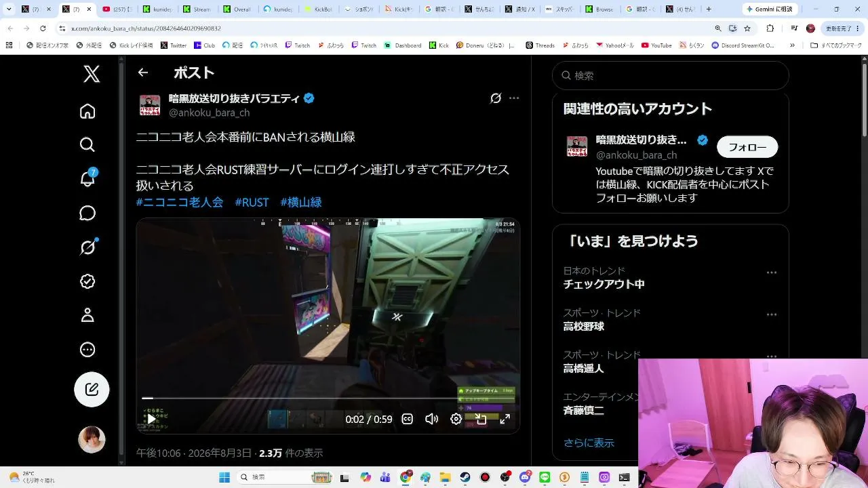Image resolution: width=868 pixels, height=488 pixels.
Task: Open LINE from the taskbar
Action: [x=545, y=477]
